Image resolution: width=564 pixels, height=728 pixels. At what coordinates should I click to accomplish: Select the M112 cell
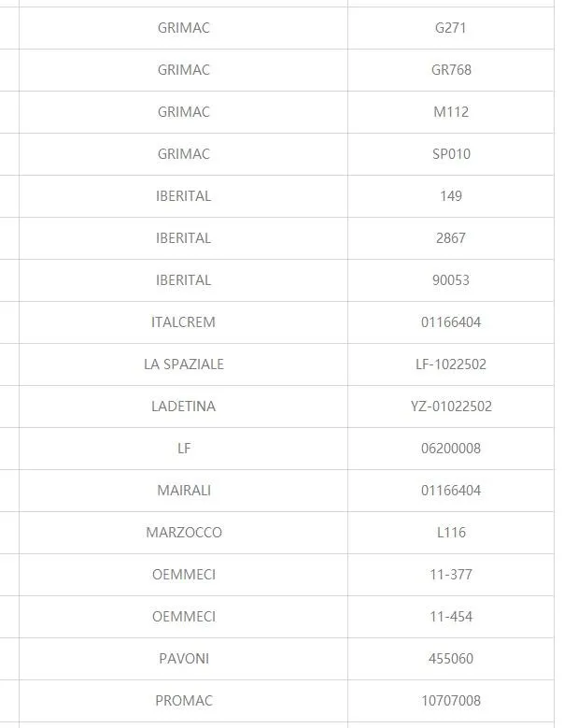click(451, 112)
